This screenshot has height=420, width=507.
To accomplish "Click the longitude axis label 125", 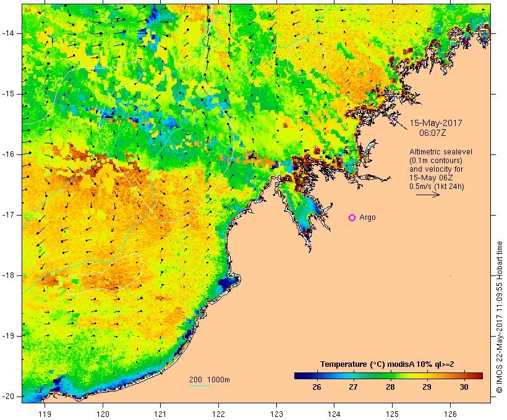I will point(392,414).
